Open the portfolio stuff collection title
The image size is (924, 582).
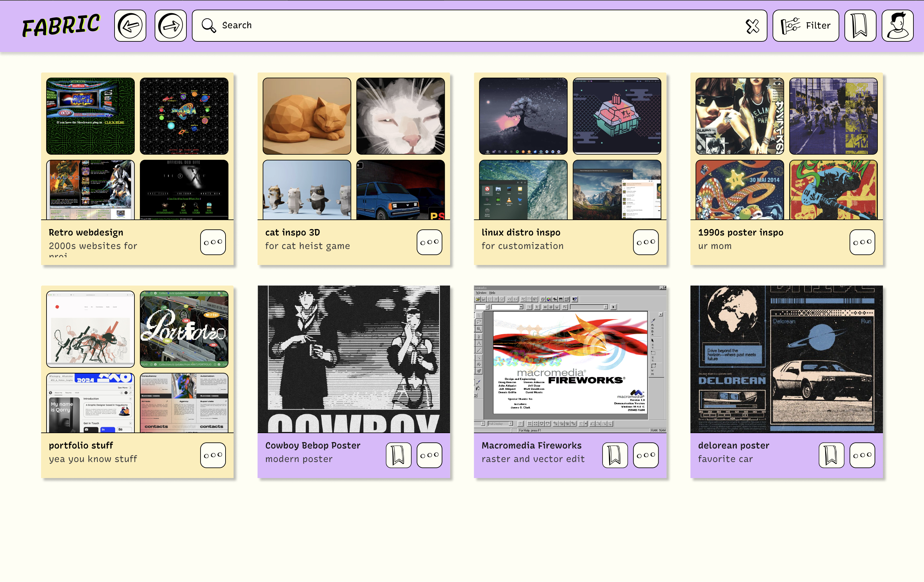click(x=81, y=445)
